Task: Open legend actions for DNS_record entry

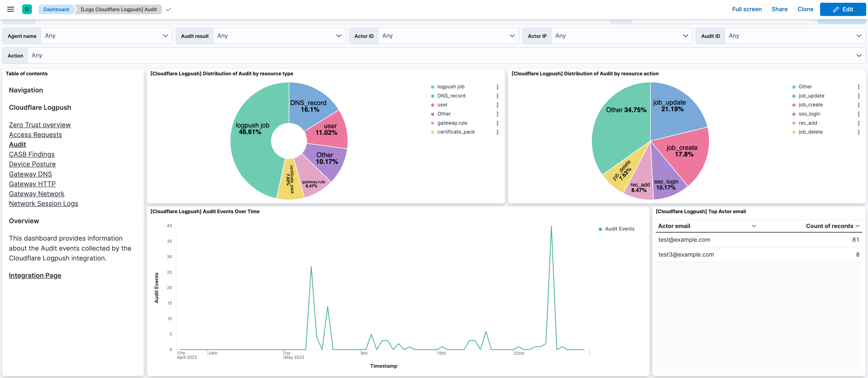Action: (497, 96)
